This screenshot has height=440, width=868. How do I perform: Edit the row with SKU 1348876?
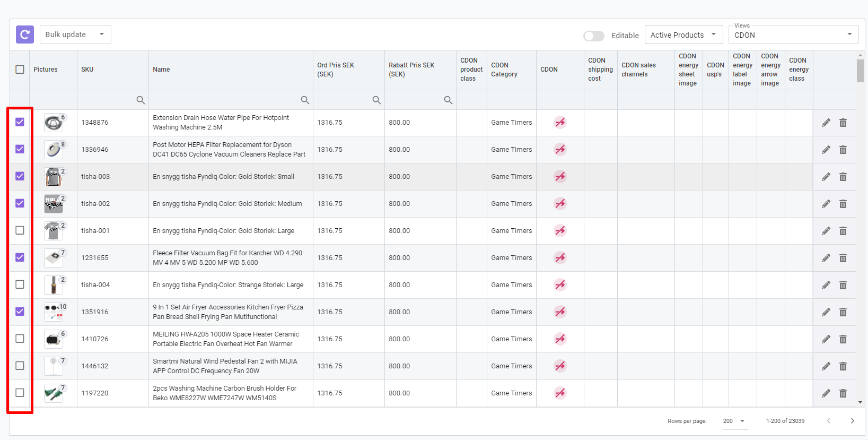(826, 123)
